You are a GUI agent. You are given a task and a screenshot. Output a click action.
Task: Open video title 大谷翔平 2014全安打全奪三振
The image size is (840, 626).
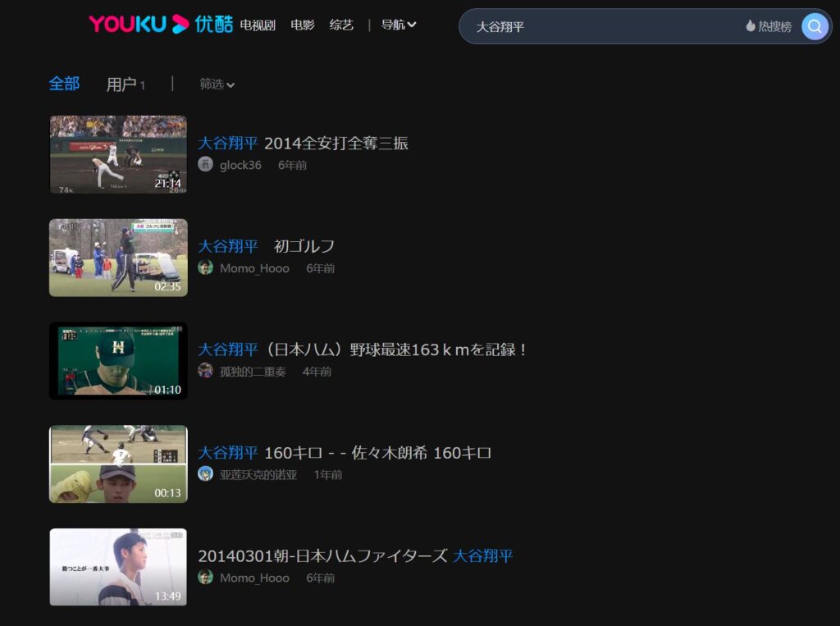303,143
